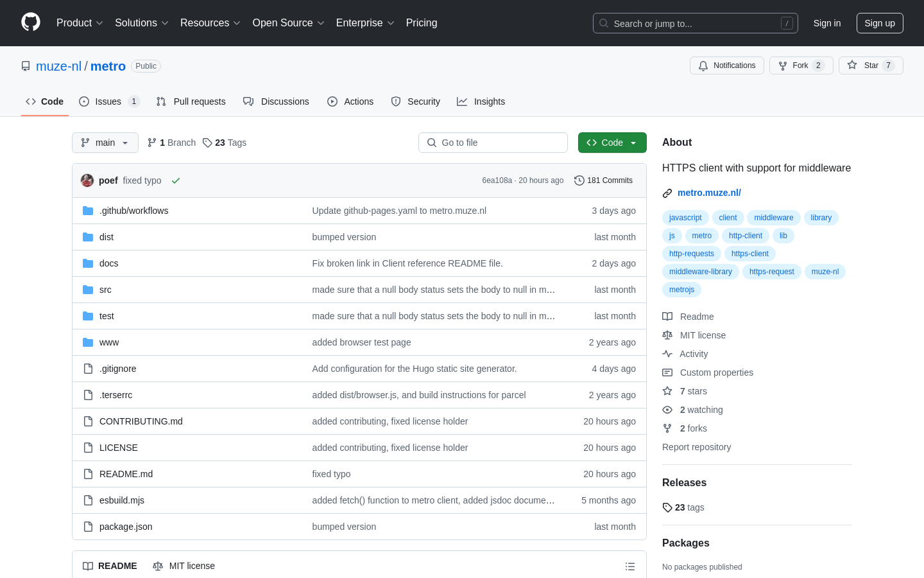Click the 6ea108a commit hash
The image size is (924, 578).
pos(497,180)
